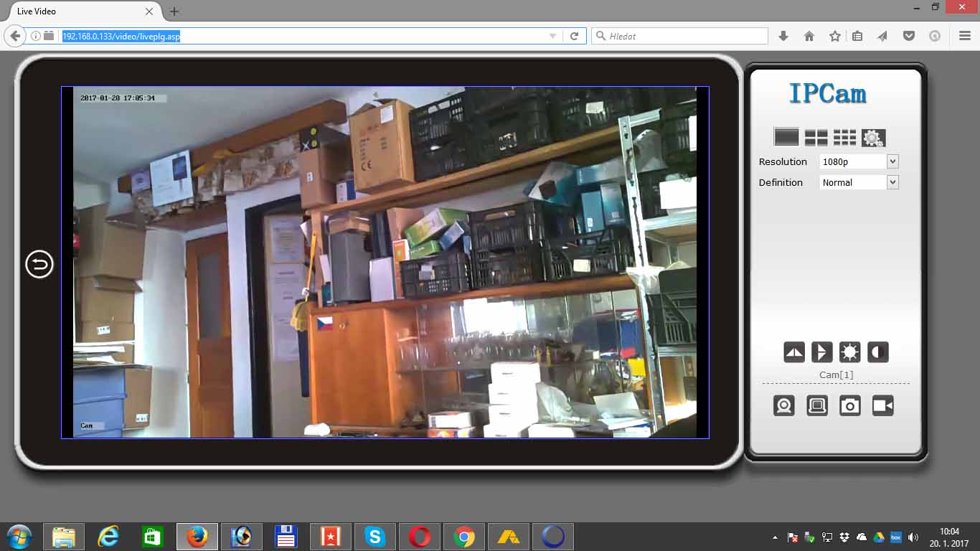
Task: Click the monitor icon under Cam[1]
Action: point(817,405)
